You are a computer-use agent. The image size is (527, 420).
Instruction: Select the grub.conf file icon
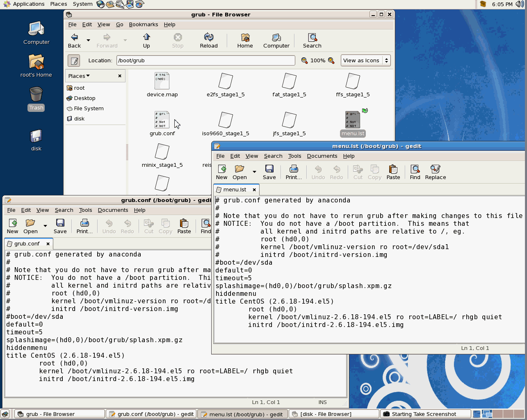tap(162, 124)
